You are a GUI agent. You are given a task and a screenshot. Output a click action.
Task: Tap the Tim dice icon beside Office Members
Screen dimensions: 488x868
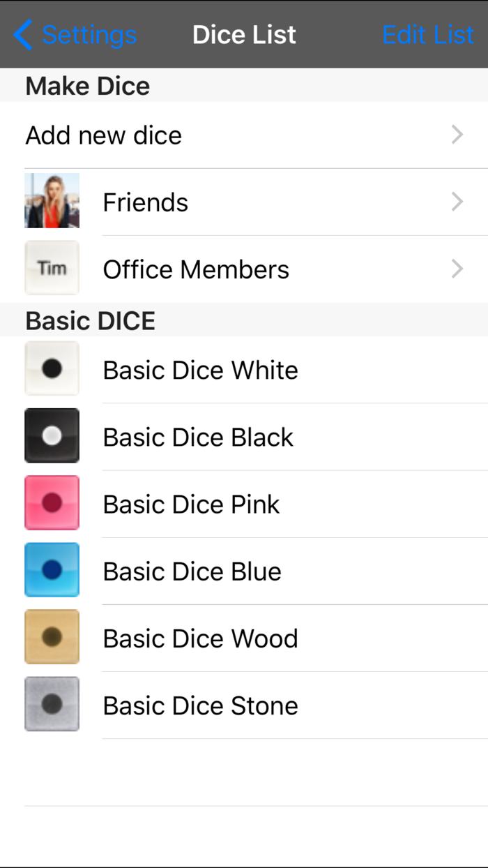(52, 268)
